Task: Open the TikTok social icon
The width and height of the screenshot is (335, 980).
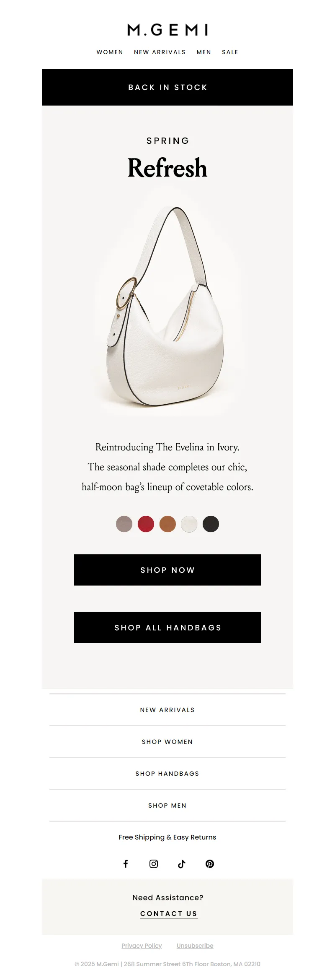Action: (x=182, y=863)
